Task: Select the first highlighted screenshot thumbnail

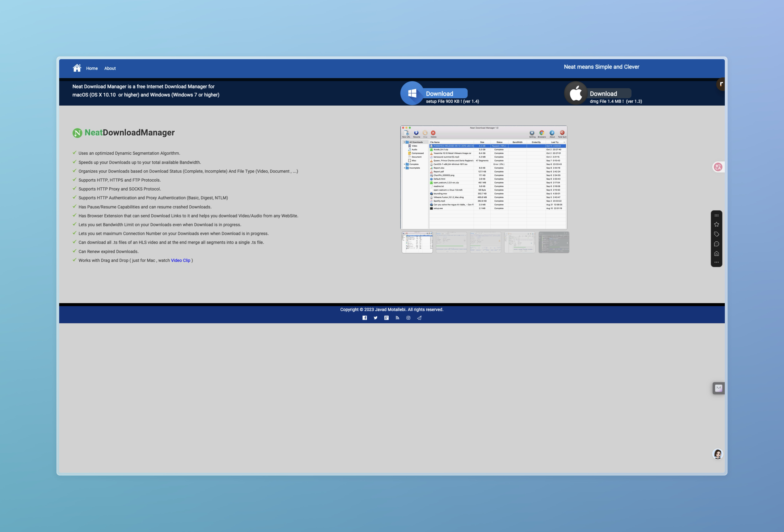Action: [x=417, y=242]
